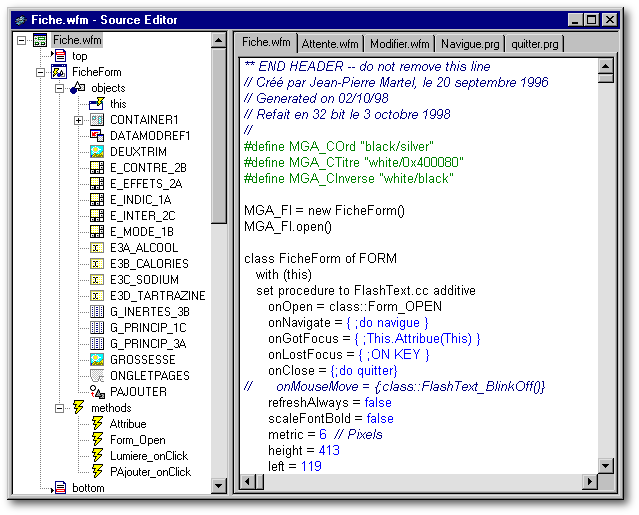The height and width of the screenshot is (515, 639).
Task: Click the Form_Open method lightning icon
Action: point(97,439)
